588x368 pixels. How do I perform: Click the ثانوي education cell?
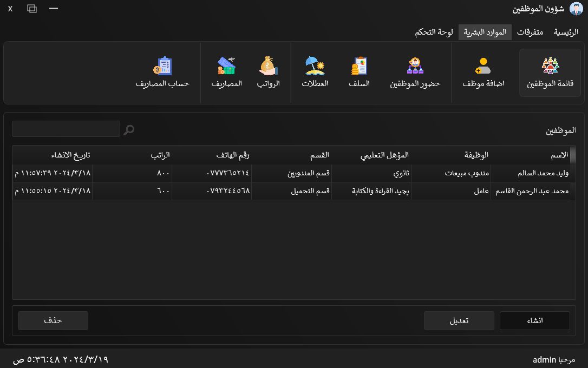tap(371, 173)
